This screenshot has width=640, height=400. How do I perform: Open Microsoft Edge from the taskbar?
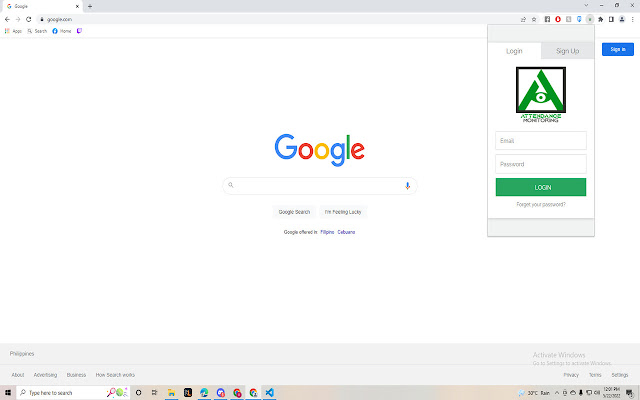[x=204, y=393]
